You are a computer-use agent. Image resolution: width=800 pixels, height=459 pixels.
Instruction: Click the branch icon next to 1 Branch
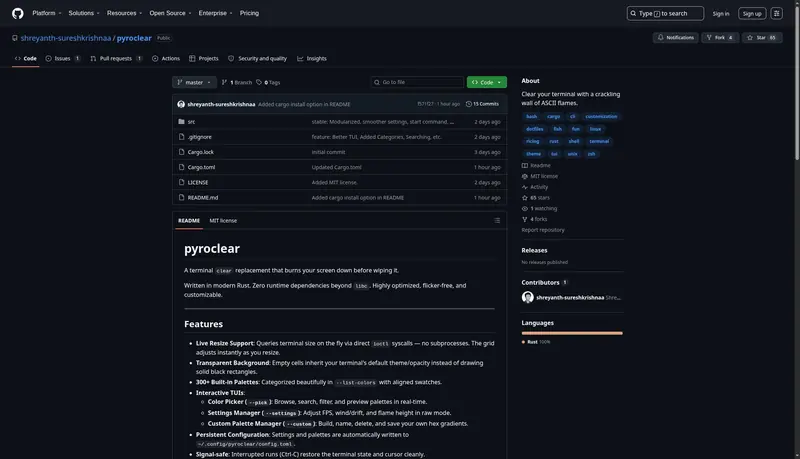click(x=224, y=82)
